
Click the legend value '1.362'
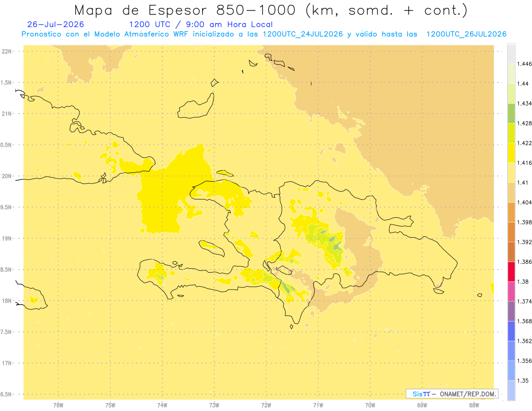tap(524, 341)
